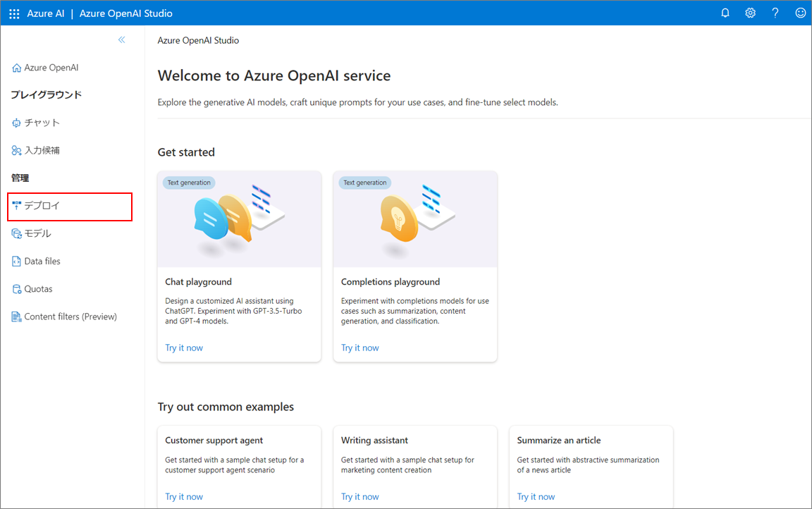
Task: Go to Azure OpenAI home
Action: point(45,68)
